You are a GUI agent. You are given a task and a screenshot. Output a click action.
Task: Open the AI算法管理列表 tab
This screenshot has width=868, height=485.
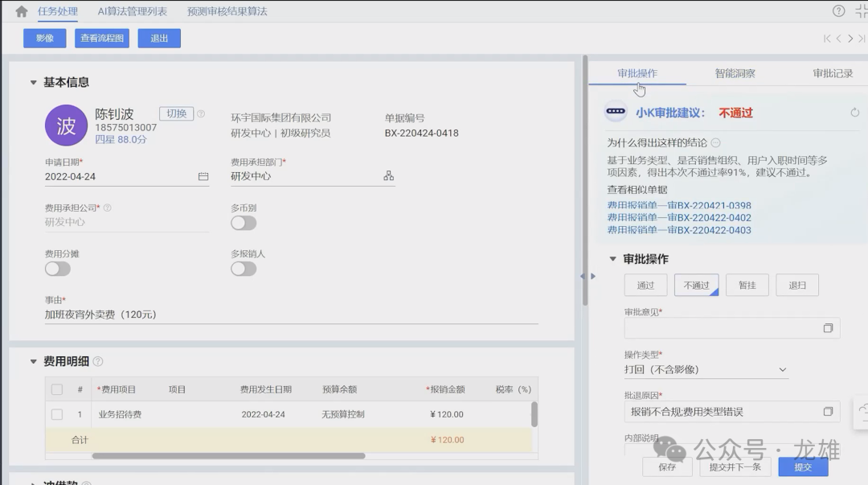(133, 12)
